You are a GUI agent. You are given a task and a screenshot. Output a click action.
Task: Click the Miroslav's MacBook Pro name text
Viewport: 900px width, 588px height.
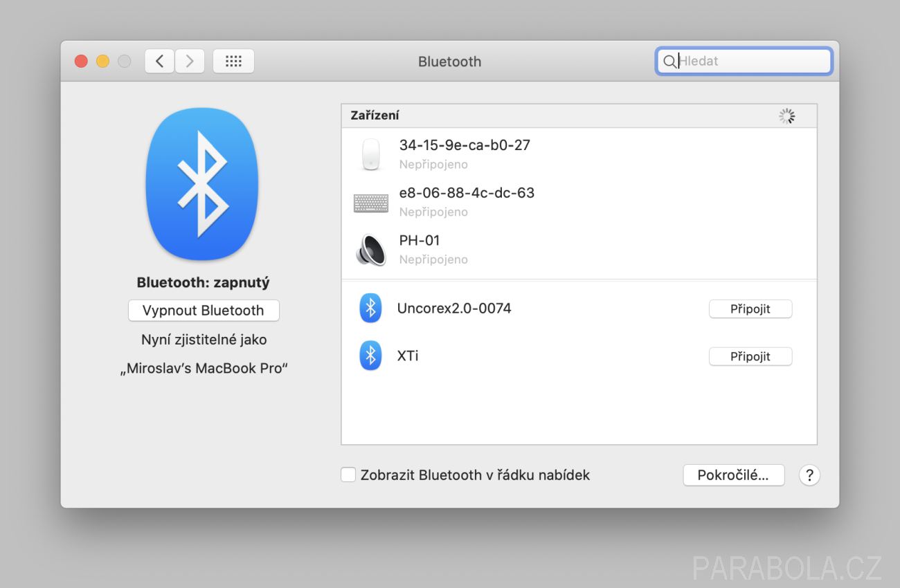[204, 369]
